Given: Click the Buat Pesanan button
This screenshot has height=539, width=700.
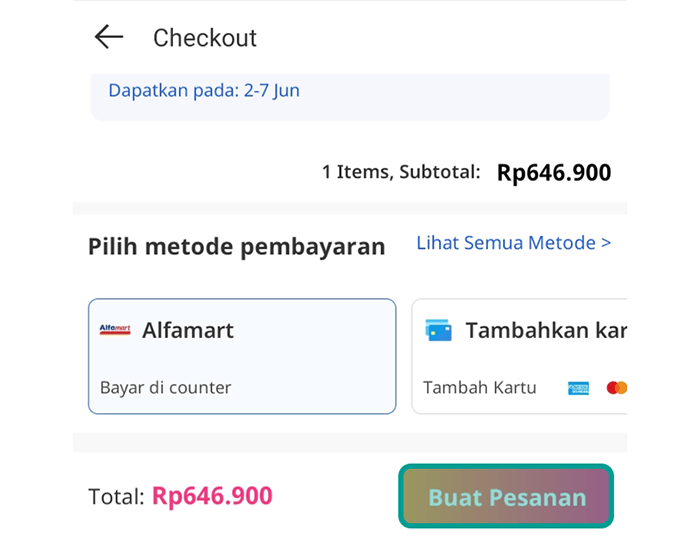Looking at the screenshot, I should pyautogui.click(x=506, y=496).
